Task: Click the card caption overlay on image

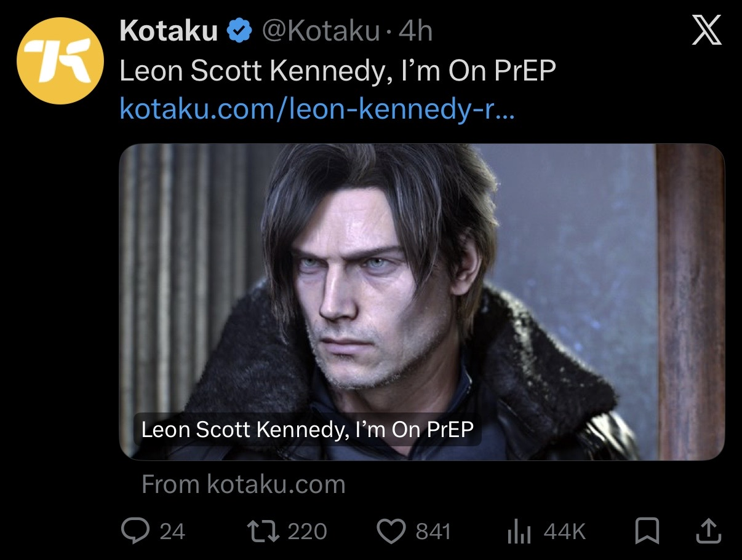Action: 308,429
